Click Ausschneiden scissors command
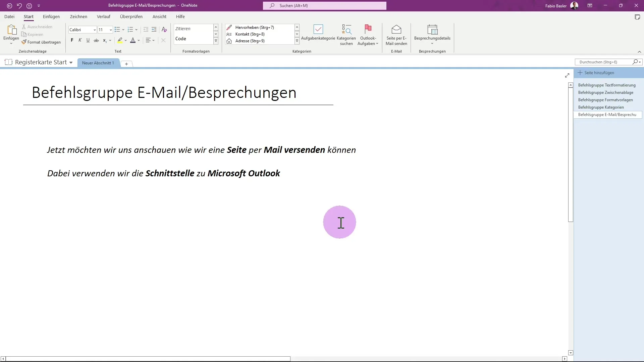 coord(37,27)
